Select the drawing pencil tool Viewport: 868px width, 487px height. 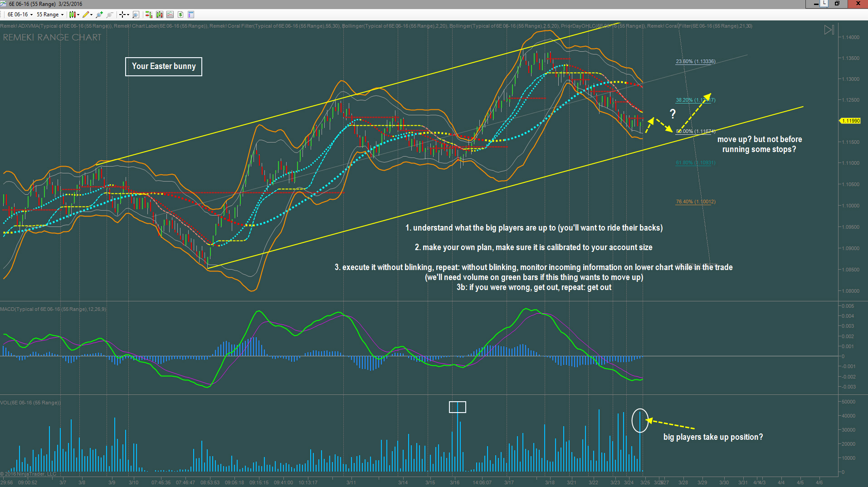tap(86, 15)
